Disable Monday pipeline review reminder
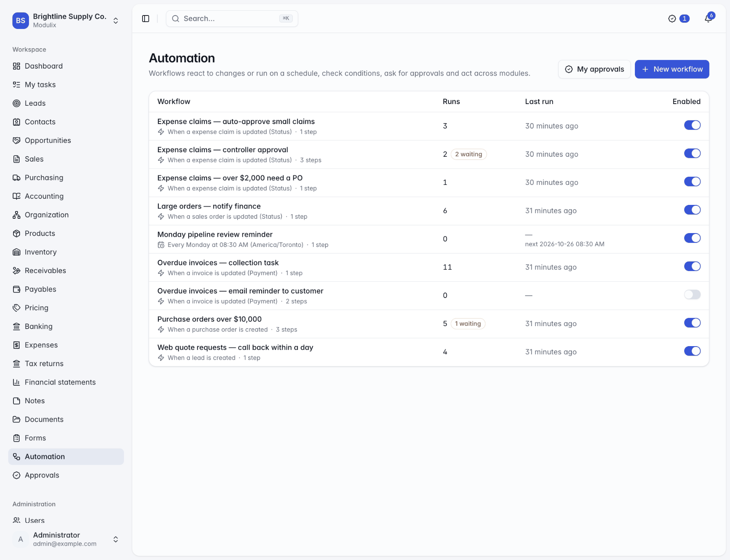This screenshot has width=730, height=560. coord(692,238)
